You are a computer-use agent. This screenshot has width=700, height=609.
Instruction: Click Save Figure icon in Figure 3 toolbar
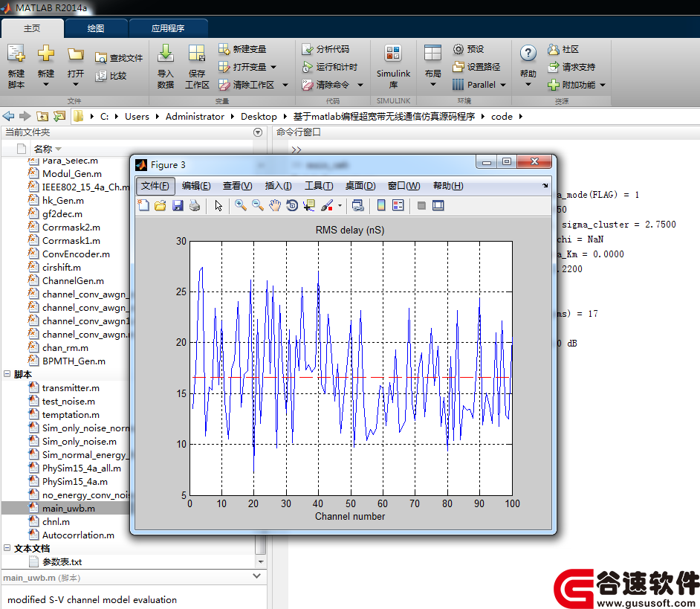point(178,205)
